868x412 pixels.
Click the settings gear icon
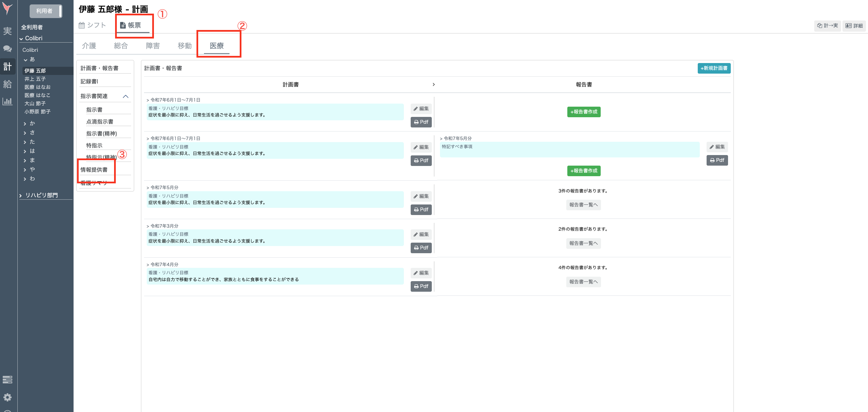pyautogui.click(x=7, y=397)
